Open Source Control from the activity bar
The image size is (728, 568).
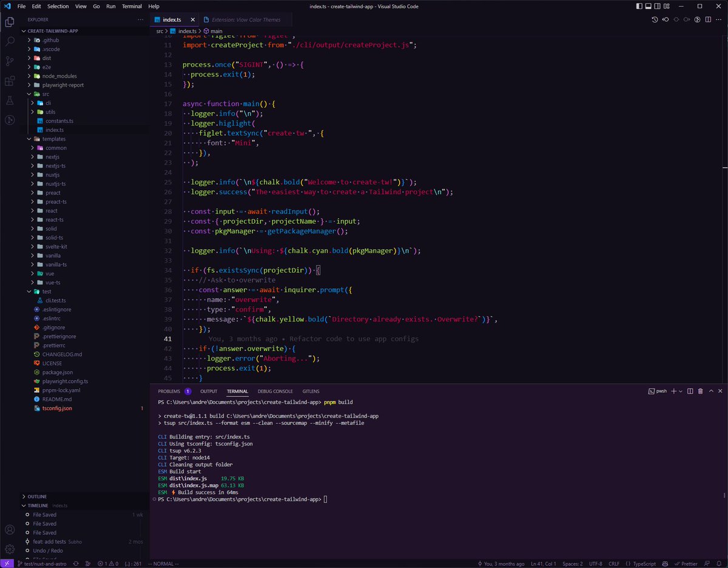(x=9, y=61)
